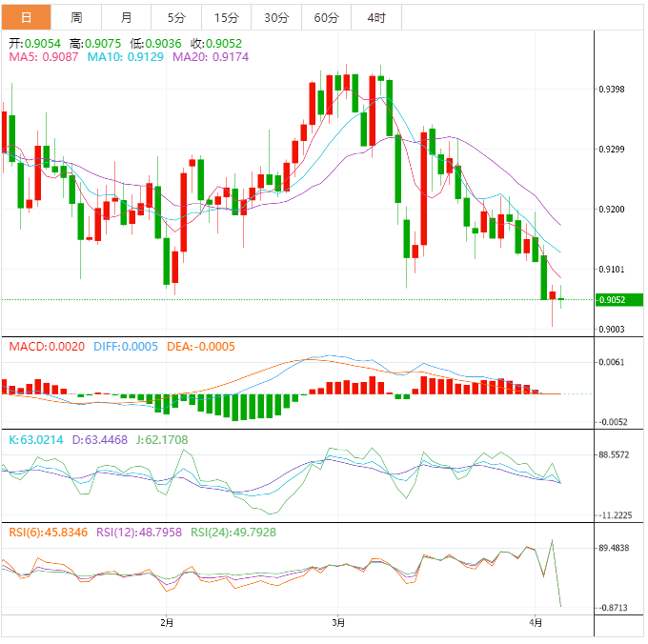This screenshot has width=648, height=644.
Task: Switch to the 4时 timeframe
Action: (x=375, y=18)
